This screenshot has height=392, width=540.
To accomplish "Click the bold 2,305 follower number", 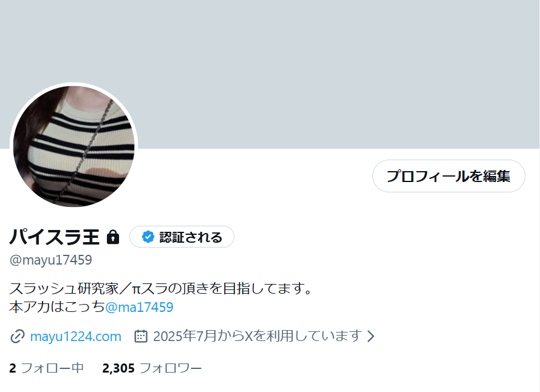I will 118,368.
